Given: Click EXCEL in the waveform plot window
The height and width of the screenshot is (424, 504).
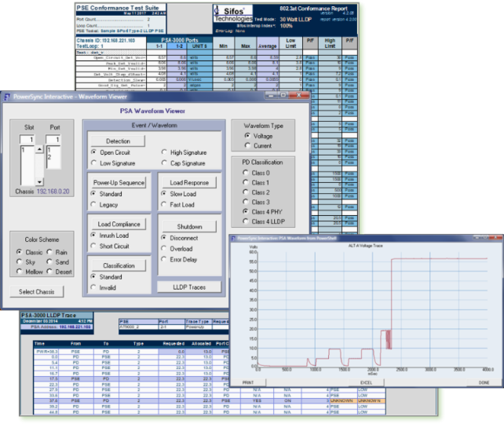Looking at the screenshot, I should (366, 382).
